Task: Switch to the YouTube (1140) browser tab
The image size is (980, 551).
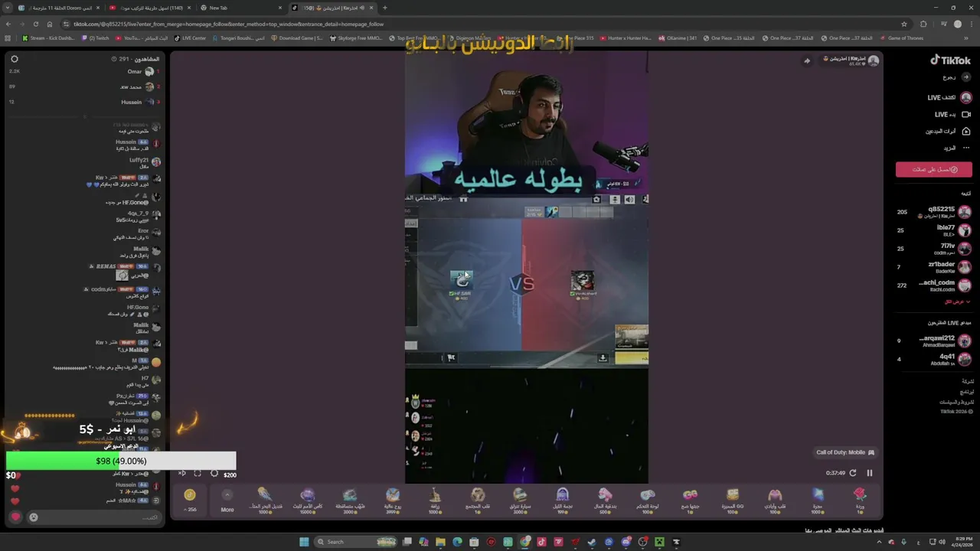Action: pos(149,8)
